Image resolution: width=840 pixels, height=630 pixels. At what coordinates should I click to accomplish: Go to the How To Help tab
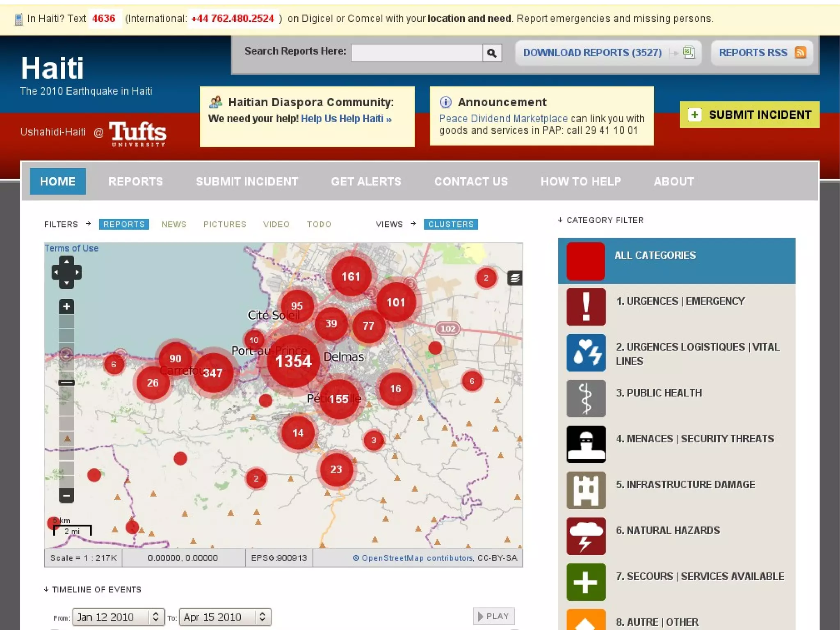tap(581, 181)
